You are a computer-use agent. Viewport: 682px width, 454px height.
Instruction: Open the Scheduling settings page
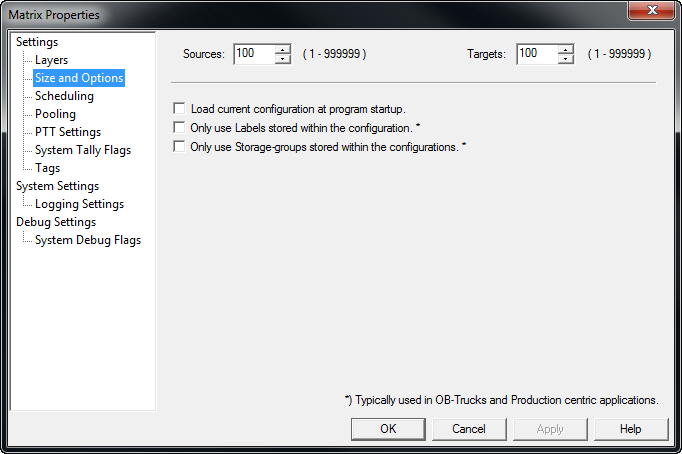point(64,96)
